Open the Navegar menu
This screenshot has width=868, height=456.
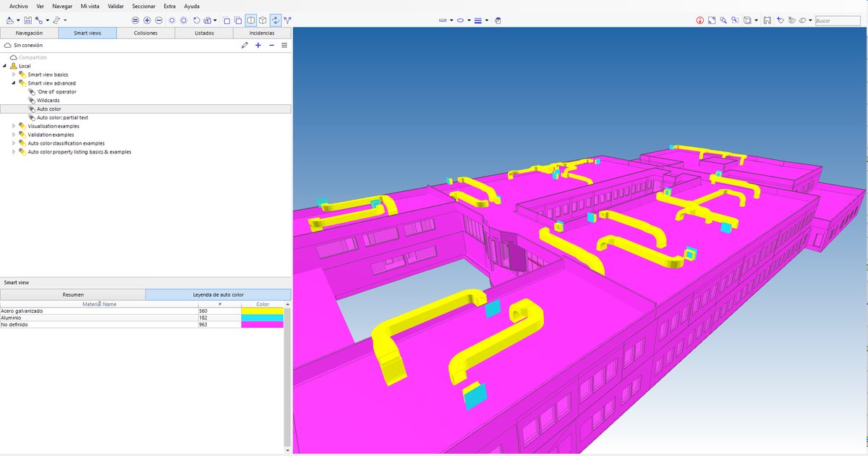pos(62,6)
